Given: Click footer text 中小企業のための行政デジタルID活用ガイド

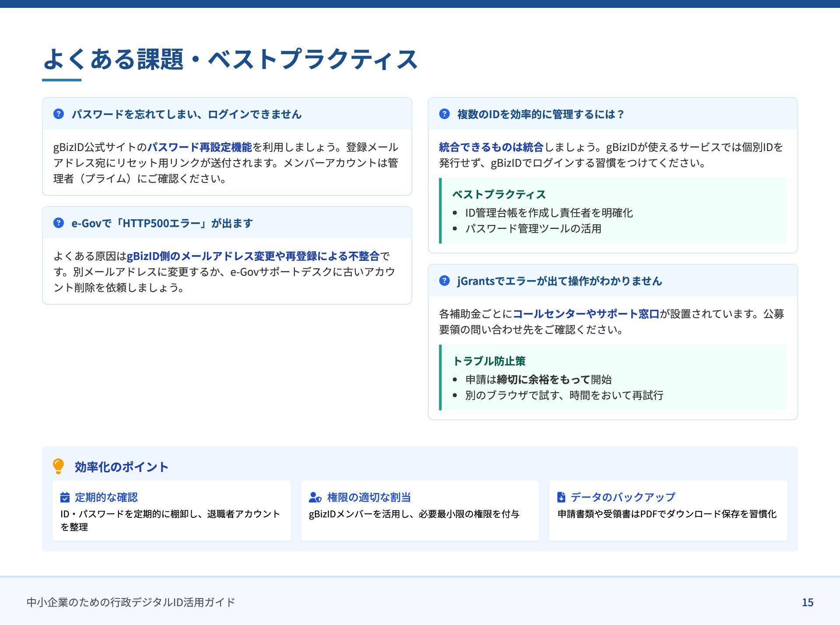Looking at the screenshot, I should coord(131,602).
